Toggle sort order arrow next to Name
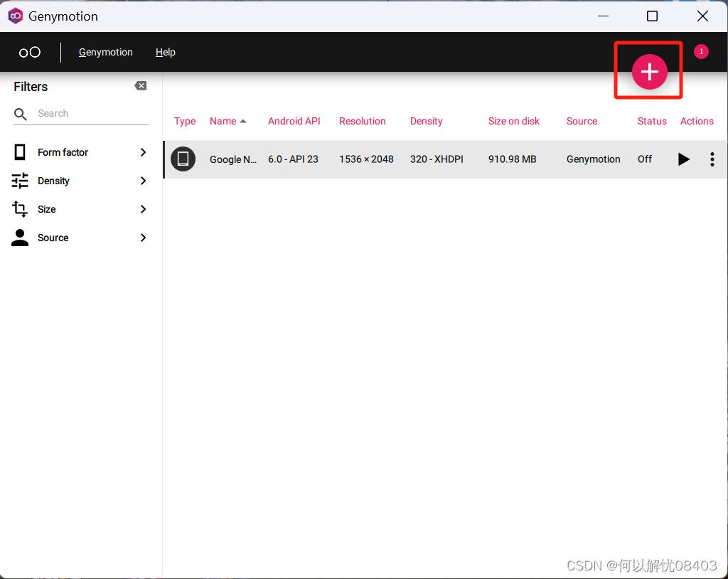The image size is (728, 579). 243,122
